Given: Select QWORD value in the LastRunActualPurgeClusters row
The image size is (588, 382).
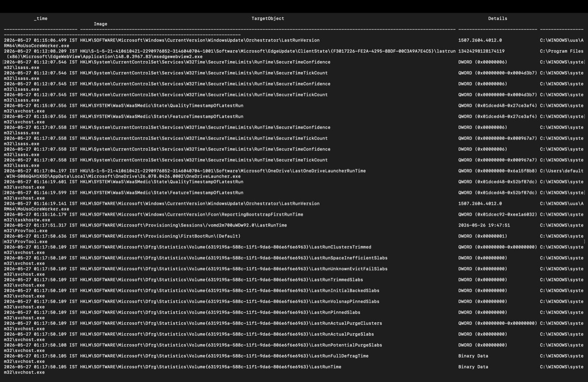Looking at the screenshot, I should tap(497, 324).
